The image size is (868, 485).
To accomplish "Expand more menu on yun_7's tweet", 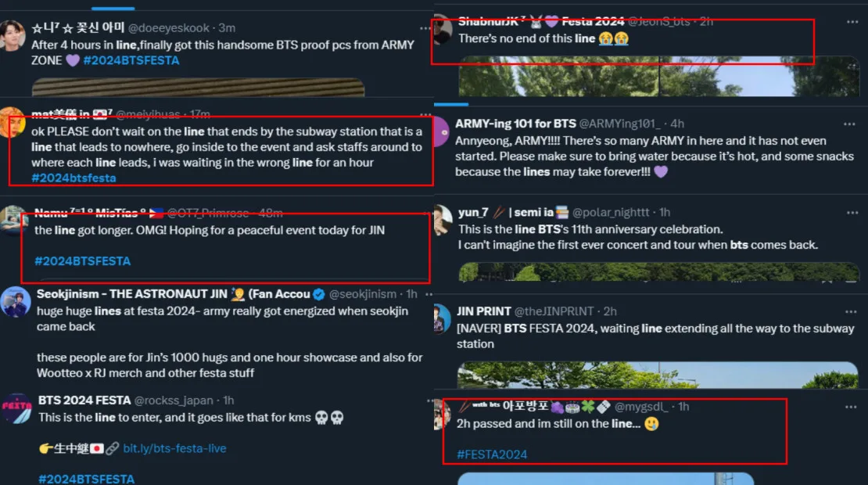I will 849,212.
